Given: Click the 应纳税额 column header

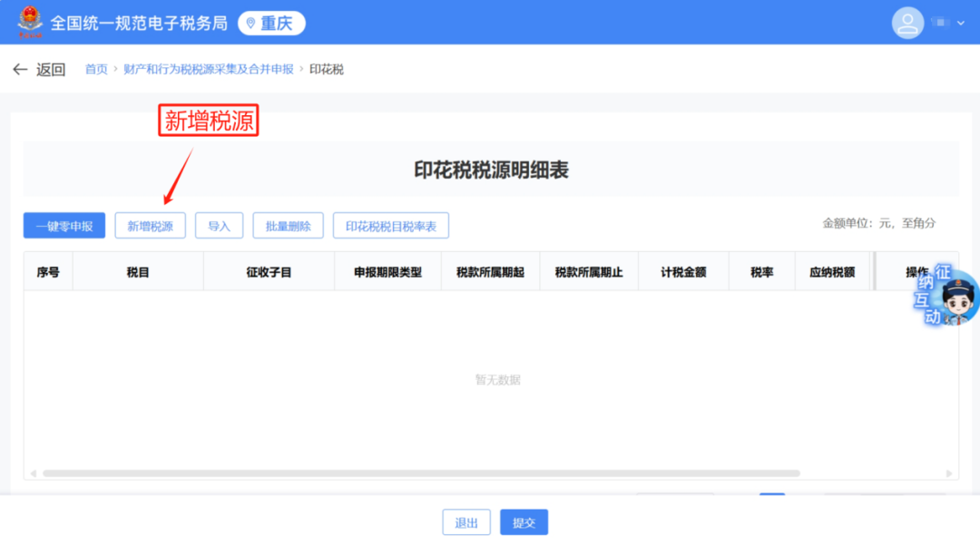Looking at the screenshot, I should pos(832,272).
